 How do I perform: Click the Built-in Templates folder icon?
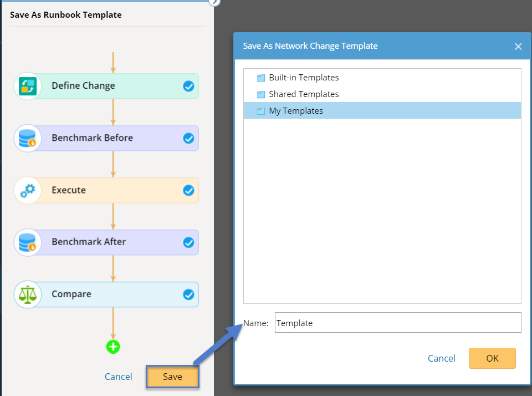coord(260,78)
